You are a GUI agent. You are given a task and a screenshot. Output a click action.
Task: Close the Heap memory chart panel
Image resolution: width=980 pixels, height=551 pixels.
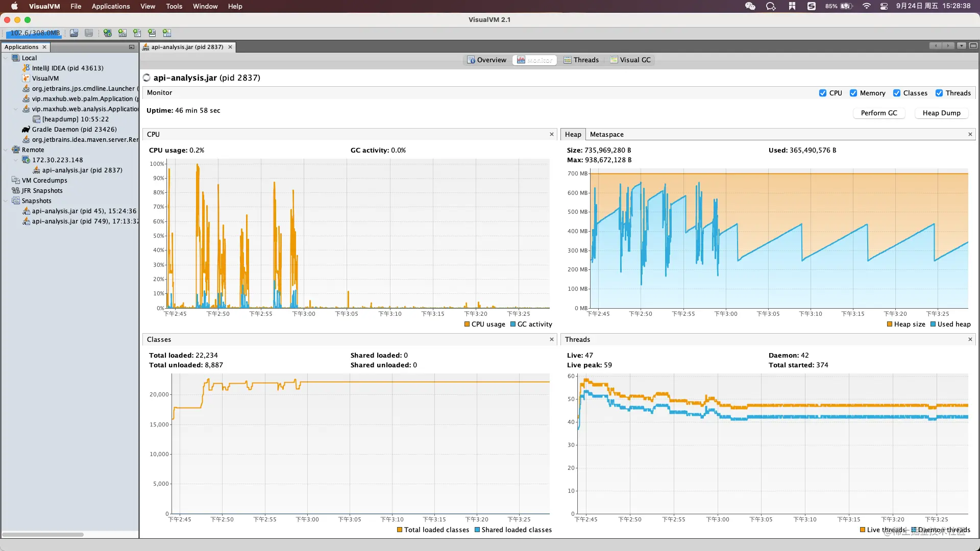[970, 134]
